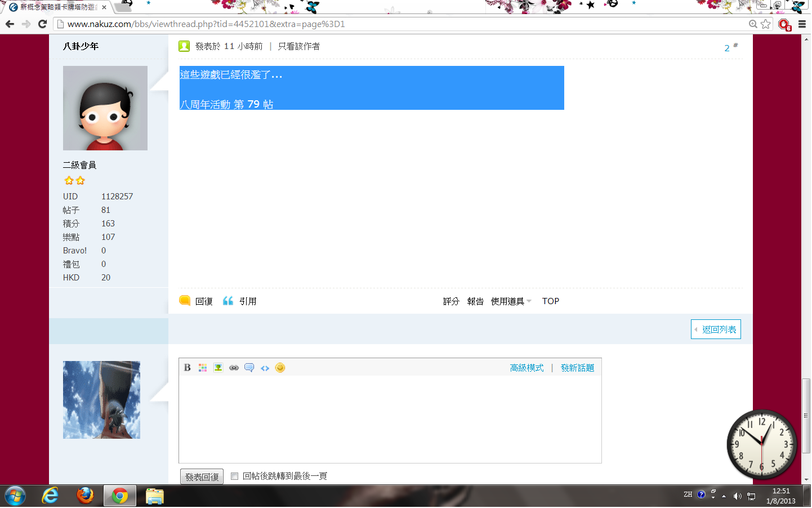The height and width of the screenshot is (508, 812).
Task: Click the insert quote bubble icon
Action: (x=249, y=368)
